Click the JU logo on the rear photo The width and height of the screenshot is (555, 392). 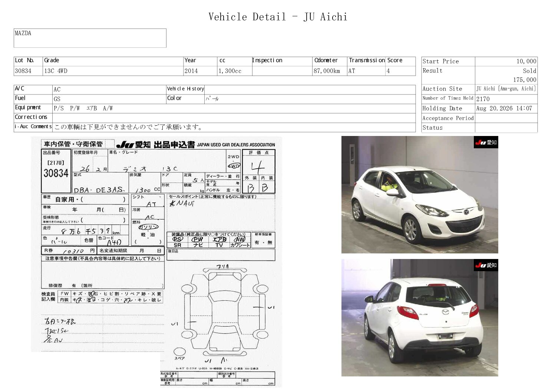tap(486, 265)
